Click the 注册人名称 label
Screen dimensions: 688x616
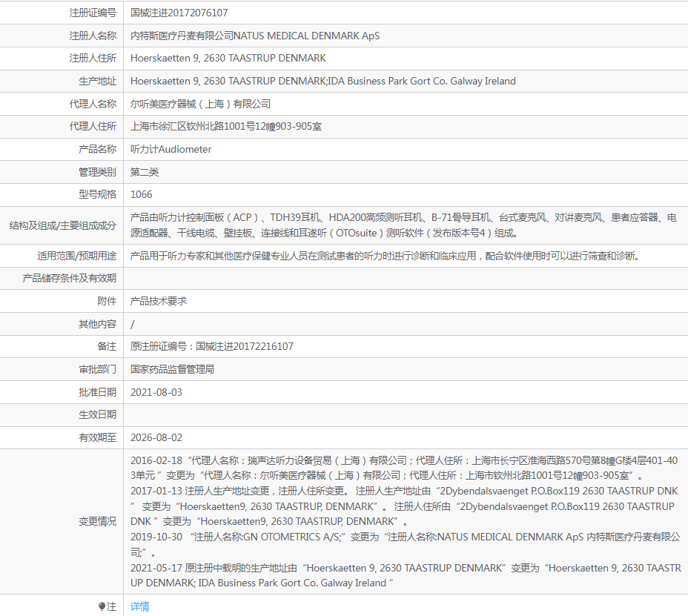click(x=93, y=36)
